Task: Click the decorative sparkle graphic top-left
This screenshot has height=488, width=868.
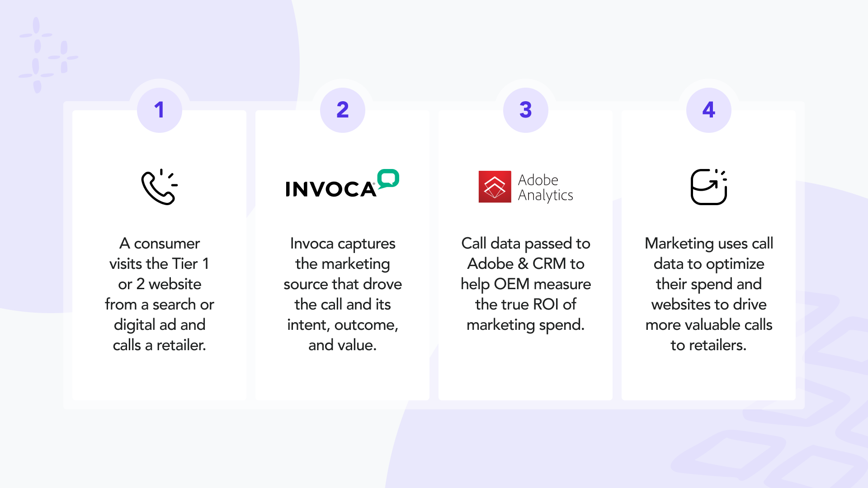Action: 47,55
